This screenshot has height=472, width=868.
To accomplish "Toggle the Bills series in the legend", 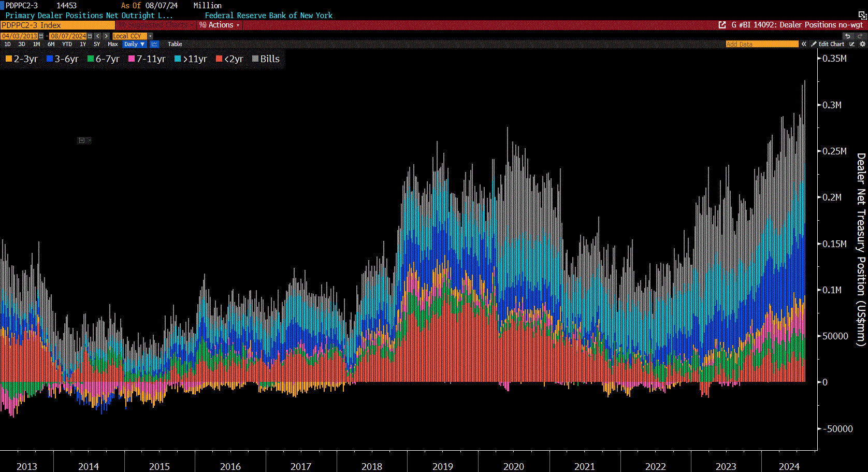I will [266, 59].
